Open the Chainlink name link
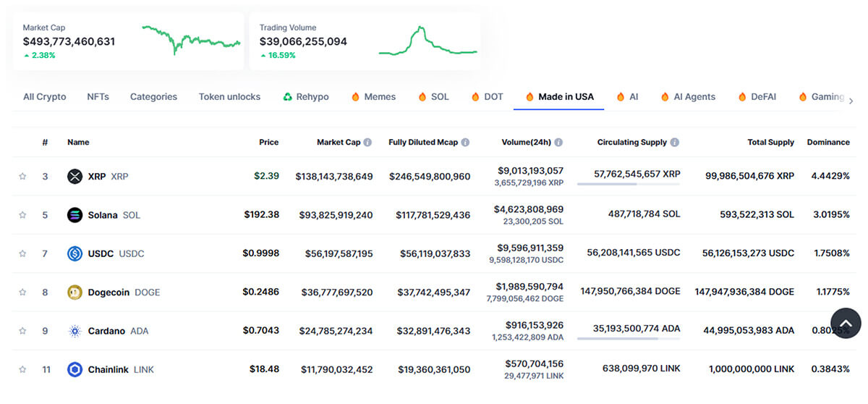The width and height of the screenshot is (868, 404). pos(108,369)
